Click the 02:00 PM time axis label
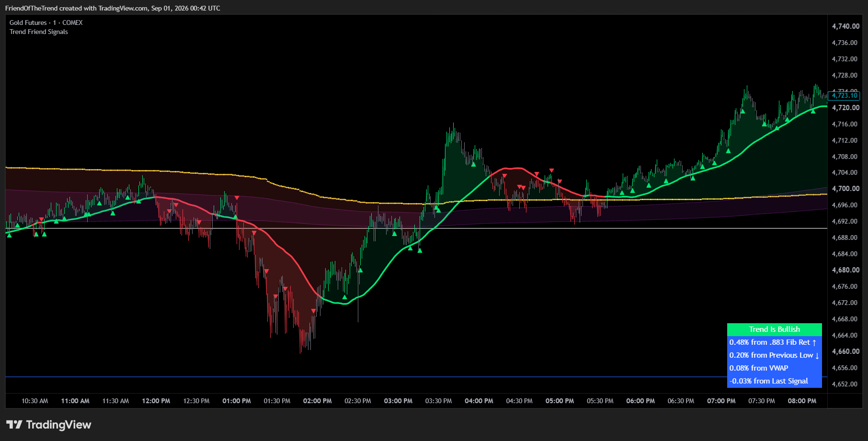The width and height of the screenshot is (868, 441). click(x=318, y=401)
